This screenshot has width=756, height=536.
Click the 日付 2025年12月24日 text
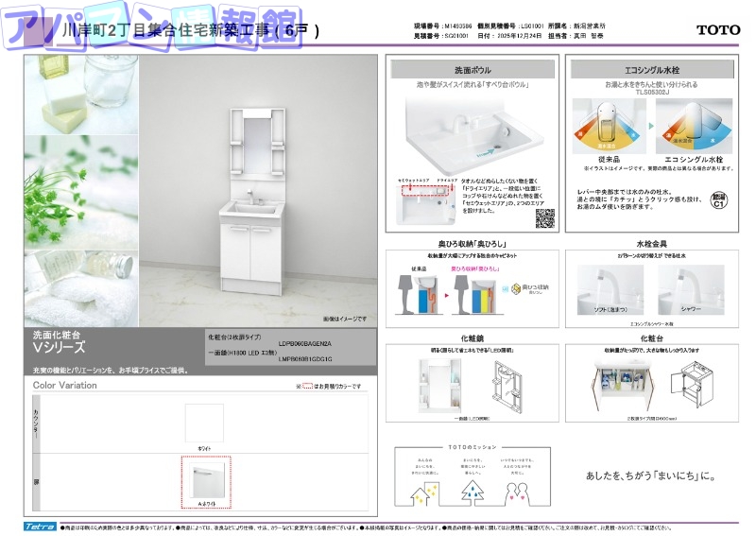pos(509,36)
